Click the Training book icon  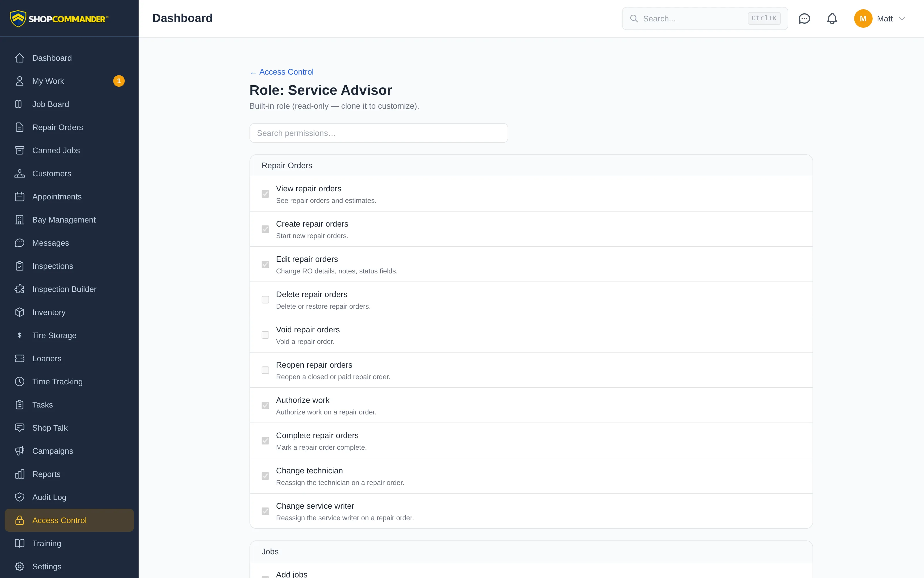click(19, 544)
